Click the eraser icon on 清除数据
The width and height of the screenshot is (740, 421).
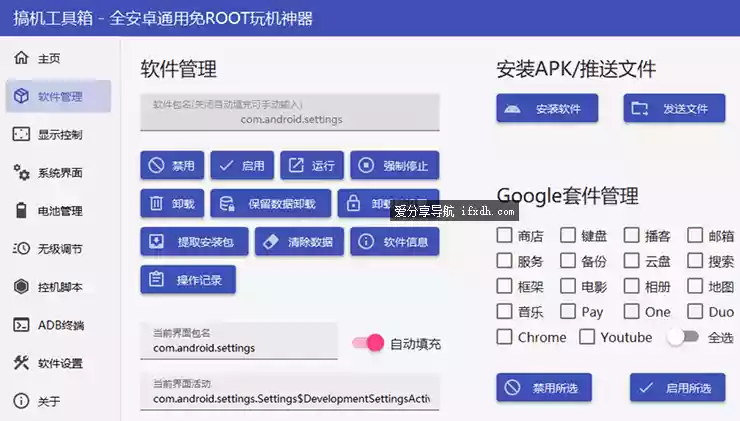tap(271, 242)
